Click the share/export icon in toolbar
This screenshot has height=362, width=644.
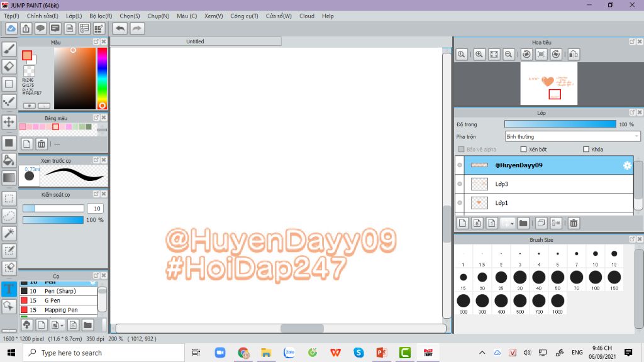(x=26, y=28)
